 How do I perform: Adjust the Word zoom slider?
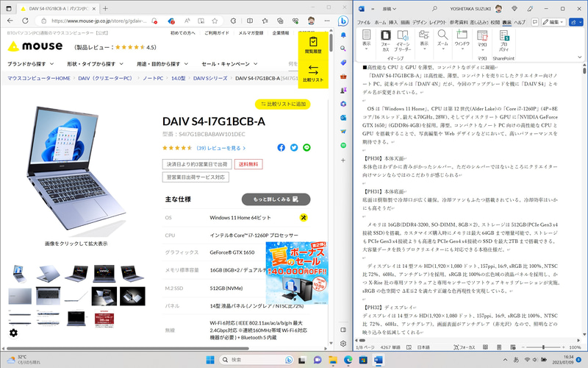point(543,347)
